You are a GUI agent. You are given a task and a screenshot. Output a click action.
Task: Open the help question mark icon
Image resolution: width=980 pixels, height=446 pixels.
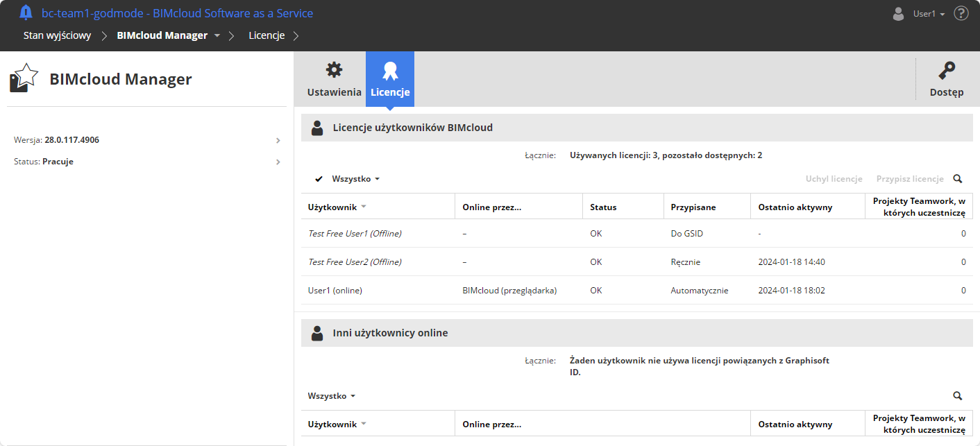click(x=961, y=13)
